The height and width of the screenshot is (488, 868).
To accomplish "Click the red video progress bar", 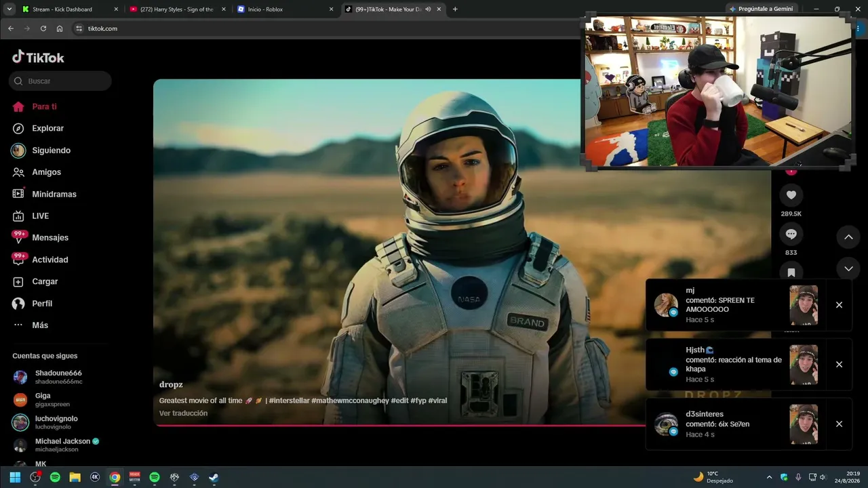I will coord(399,426).
